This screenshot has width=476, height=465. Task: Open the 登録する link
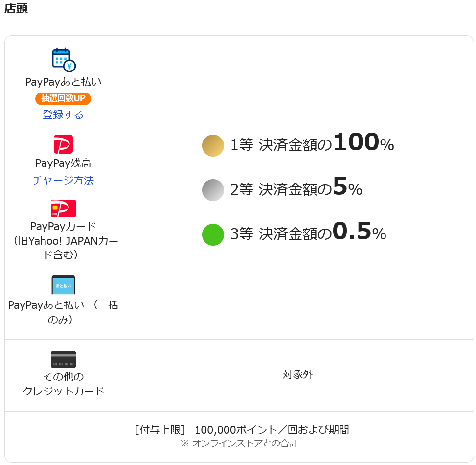pos(63,115)
